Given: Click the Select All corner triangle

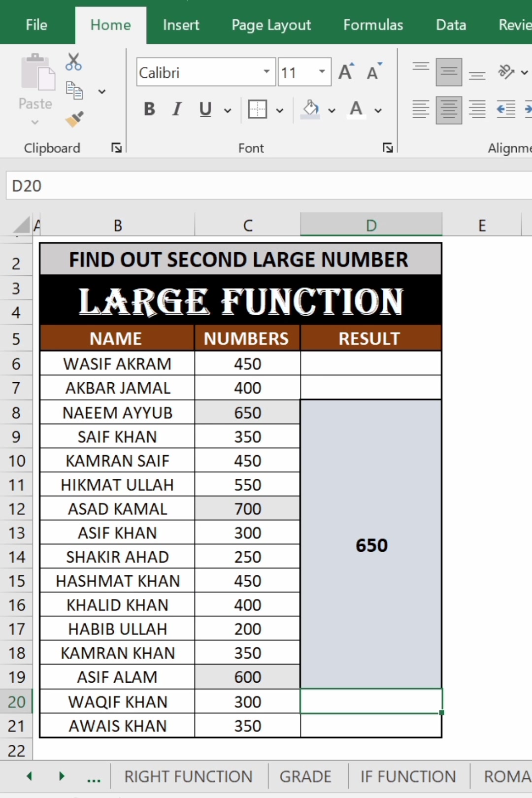Looking at the screenshot, I should point(22,225).
